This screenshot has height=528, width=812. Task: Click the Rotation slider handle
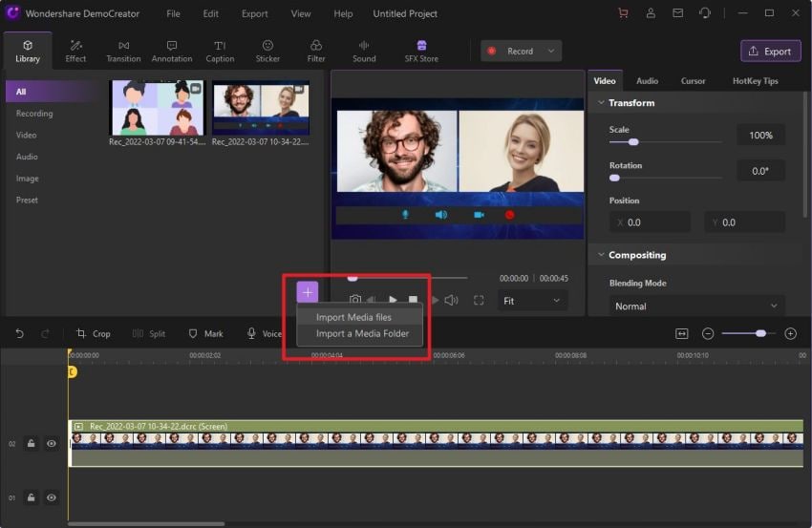[614, 179]
